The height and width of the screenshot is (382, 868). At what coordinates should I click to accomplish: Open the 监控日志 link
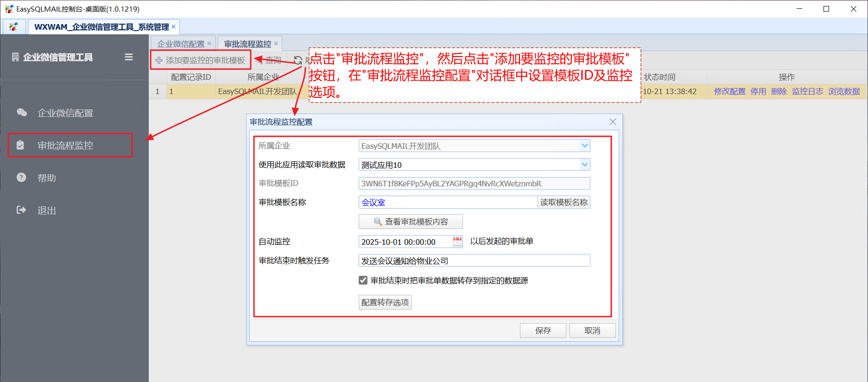(807, 91)
